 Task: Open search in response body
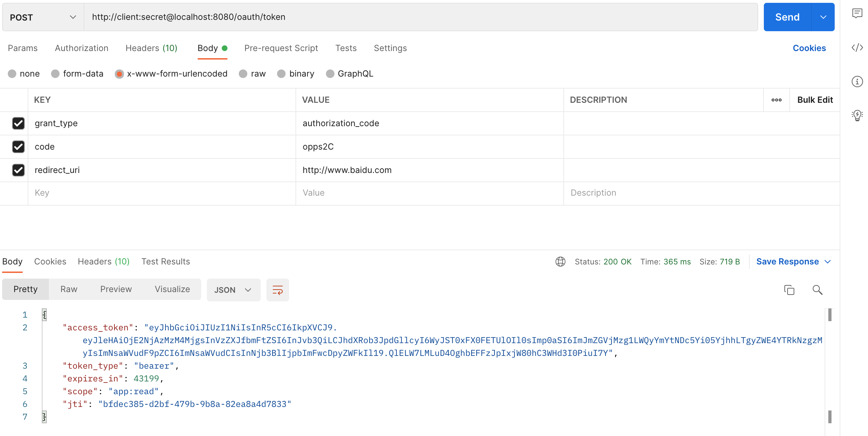817,290
